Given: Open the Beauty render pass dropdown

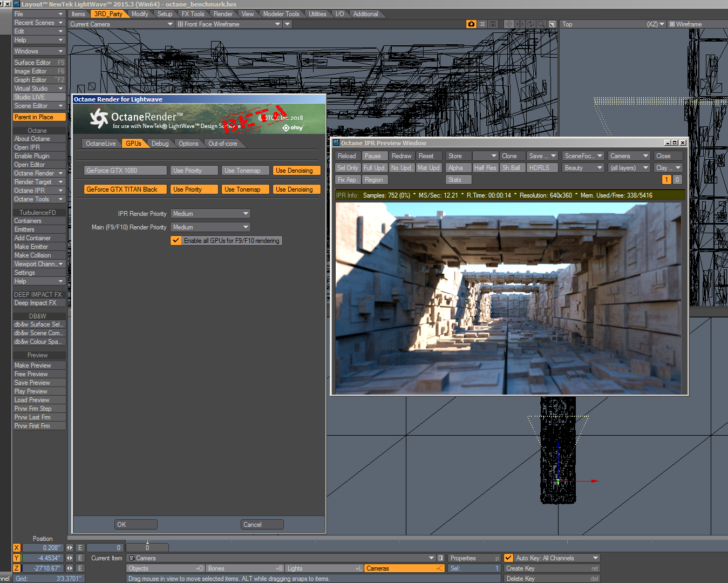Looking at the screenshot, I should 583,168.
